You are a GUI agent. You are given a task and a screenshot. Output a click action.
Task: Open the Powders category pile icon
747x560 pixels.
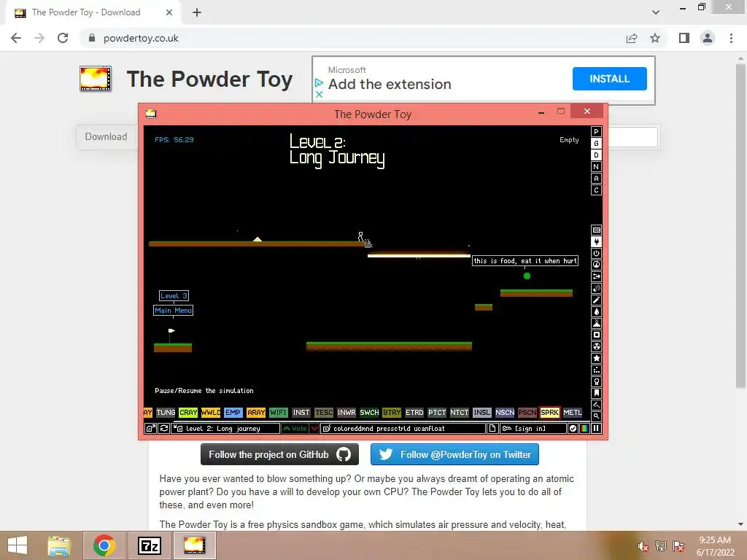596,323
